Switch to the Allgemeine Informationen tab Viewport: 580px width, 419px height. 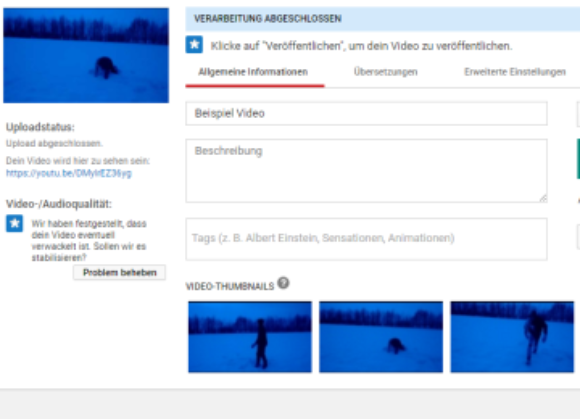(253, 72)
